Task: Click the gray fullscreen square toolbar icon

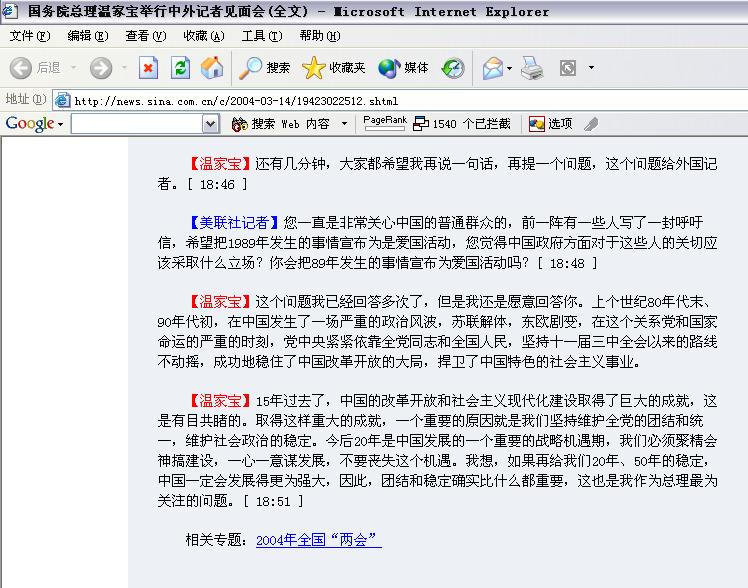Action: (x=568, y=68)
